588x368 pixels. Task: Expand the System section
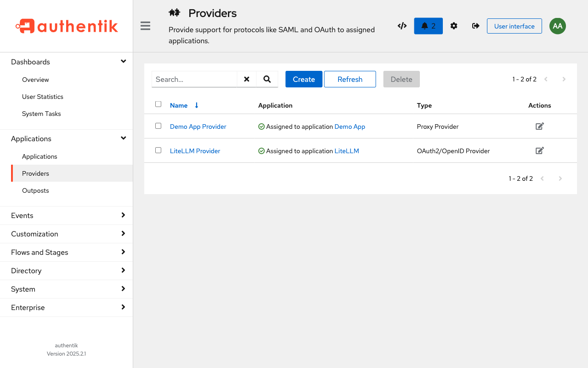[66, 289]
